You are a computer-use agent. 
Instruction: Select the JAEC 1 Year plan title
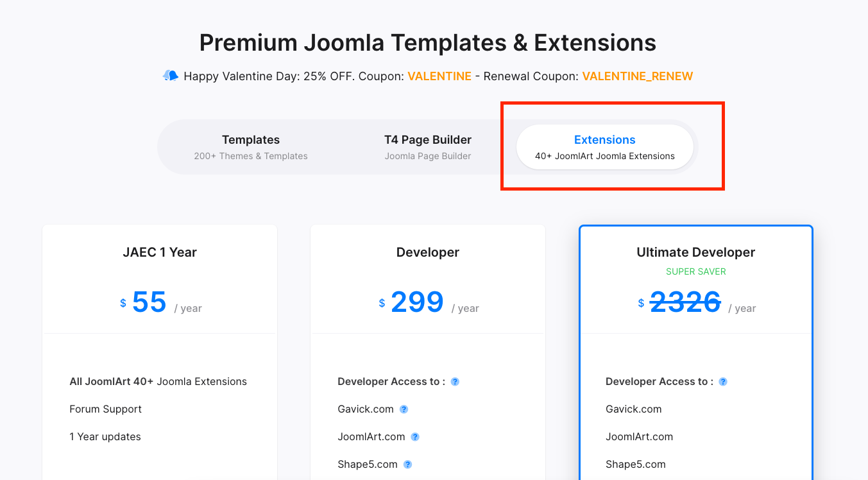tap(160, 252)
